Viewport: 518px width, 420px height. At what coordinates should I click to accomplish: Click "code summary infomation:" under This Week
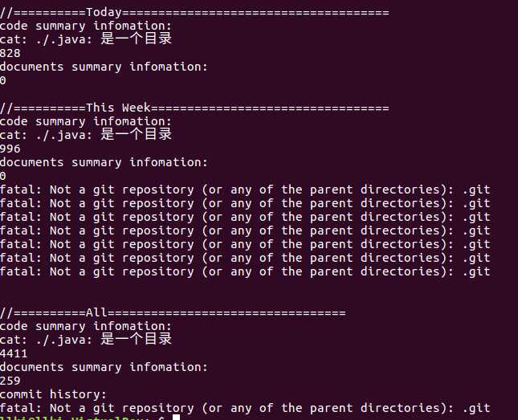point(86,121)
